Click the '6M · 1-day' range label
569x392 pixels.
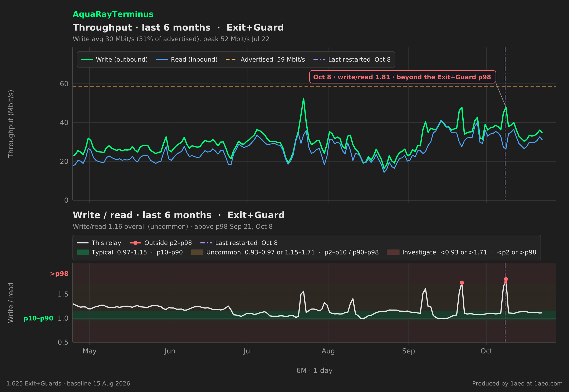pos(315,371)
